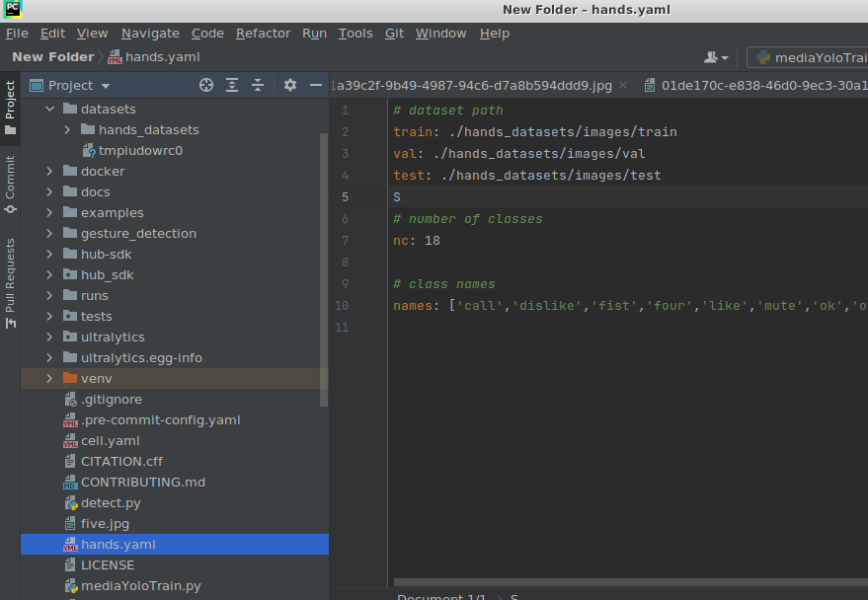Click hands.yaml in the navigation breadcrumb
Viewport: 868px width, 600px height.
pos(154,57)
